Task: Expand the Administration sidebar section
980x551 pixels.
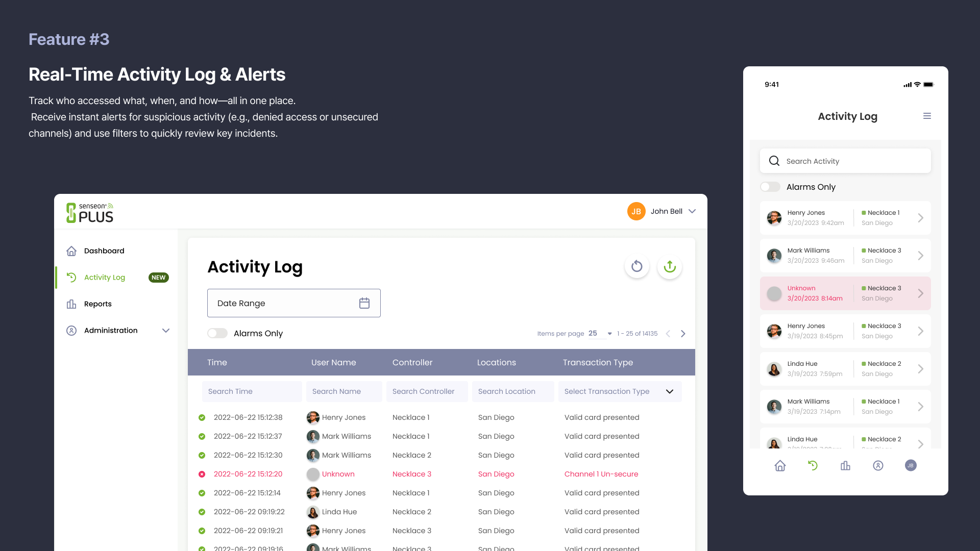Action: click(165, 331)
